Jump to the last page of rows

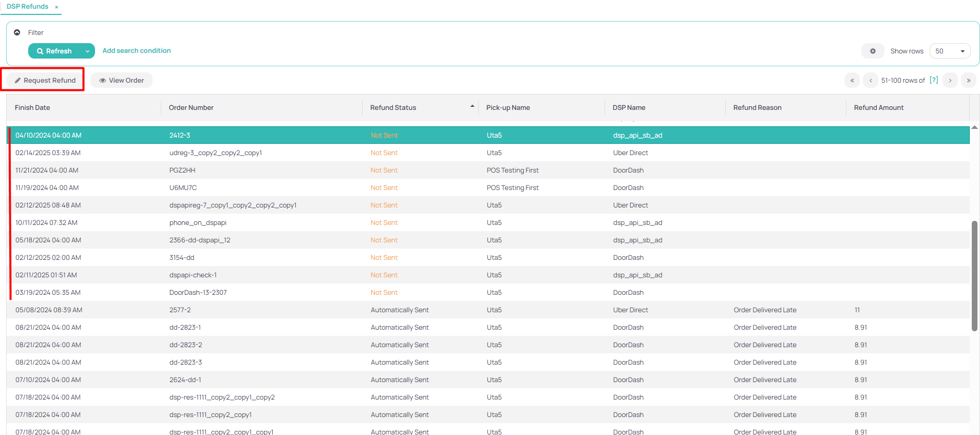click(968, 81)
